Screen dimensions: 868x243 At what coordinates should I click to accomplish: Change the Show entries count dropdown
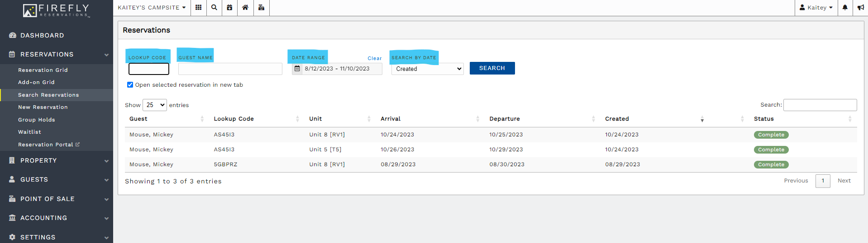[154, 105]
